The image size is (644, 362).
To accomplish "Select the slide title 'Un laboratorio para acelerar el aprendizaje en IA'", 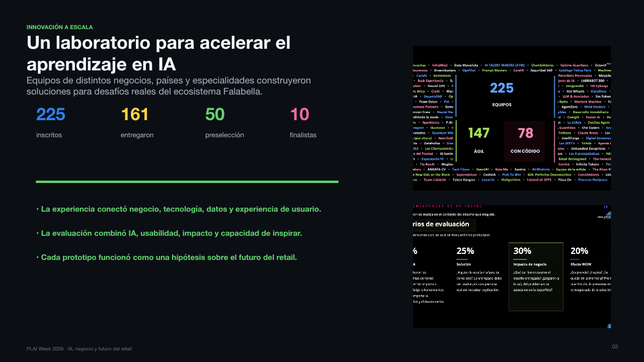I will [158, 53].
